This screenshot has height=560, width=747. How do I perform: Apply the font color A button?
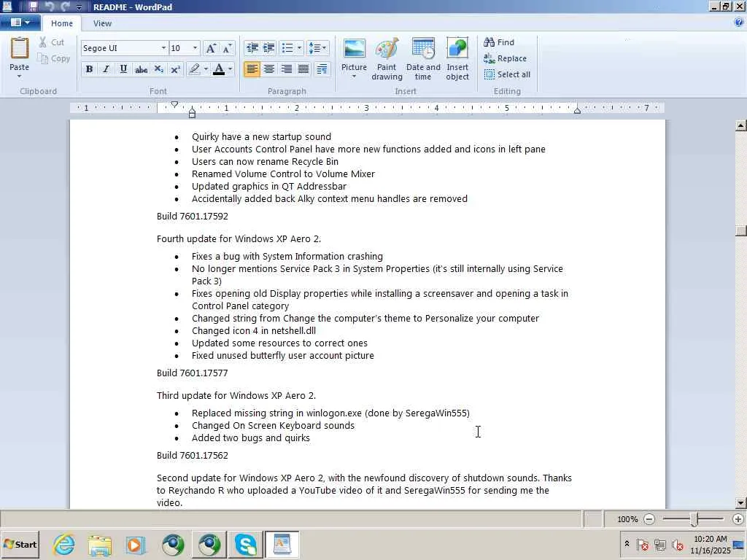click(x=219, y=69)
